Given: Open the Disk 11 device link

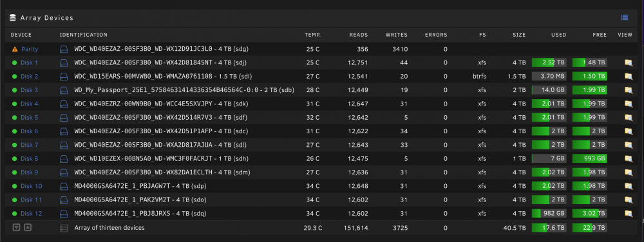Looking at the screenshot, I should point(31,200).
